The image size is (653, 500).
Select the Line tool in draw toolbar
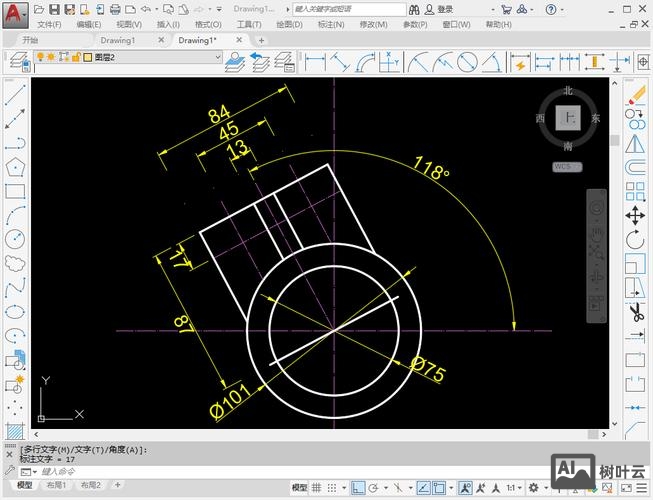coord(14,94)
